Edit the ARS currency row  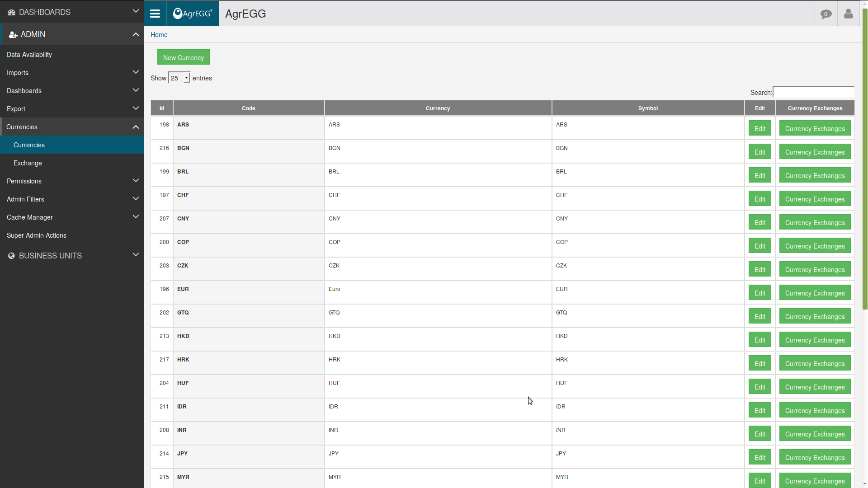760,128
